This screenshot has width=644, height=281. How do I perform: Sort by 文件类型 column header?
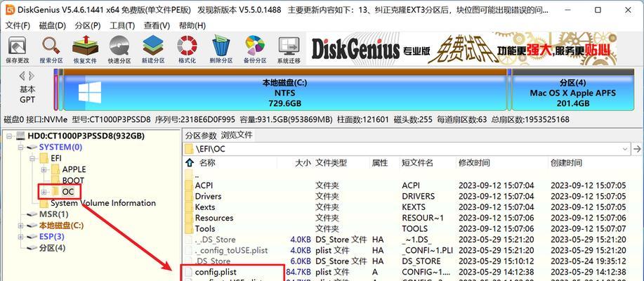point(331,163)
